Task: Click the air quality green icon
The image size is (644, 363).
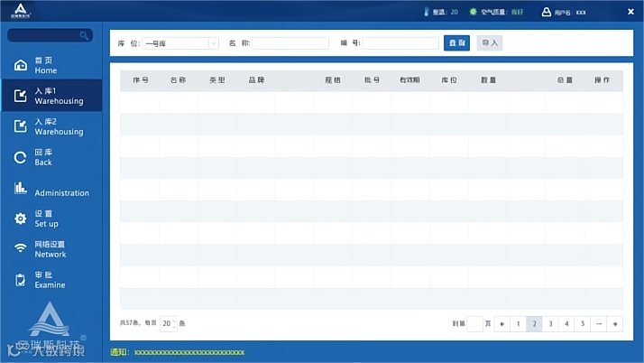Action: click(474, 12)
